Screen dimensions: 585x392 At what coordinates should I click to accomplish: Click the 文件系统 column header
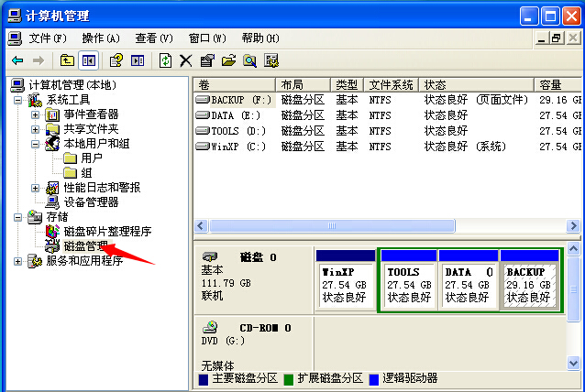[x=392, y=84]
